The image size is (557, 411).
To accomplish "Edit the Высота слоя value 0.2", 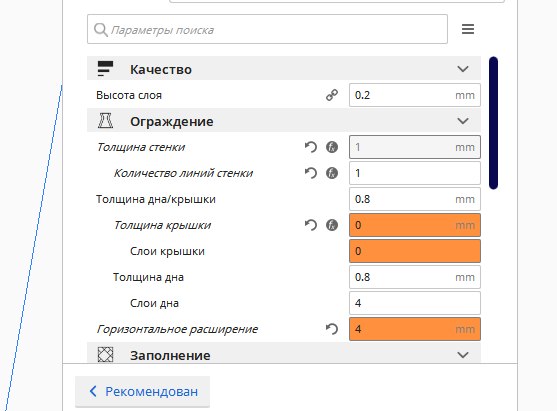I will 415,95.
